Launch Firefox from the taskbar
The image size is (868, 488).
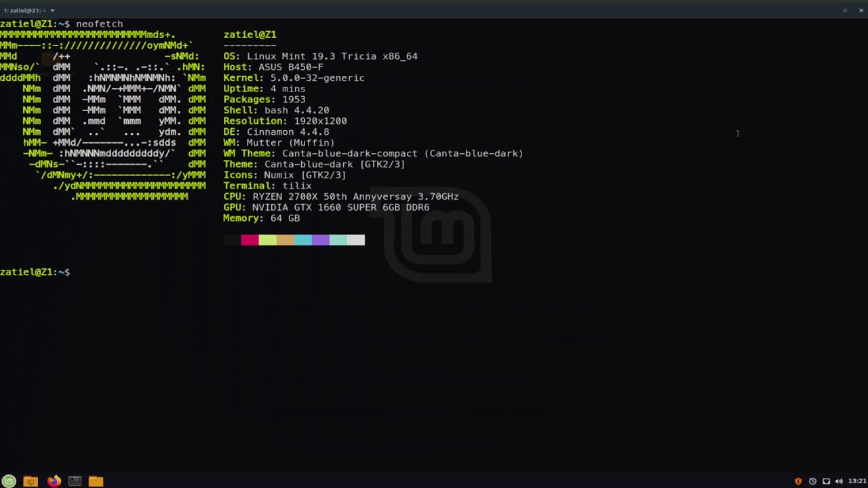coord(54,481)
